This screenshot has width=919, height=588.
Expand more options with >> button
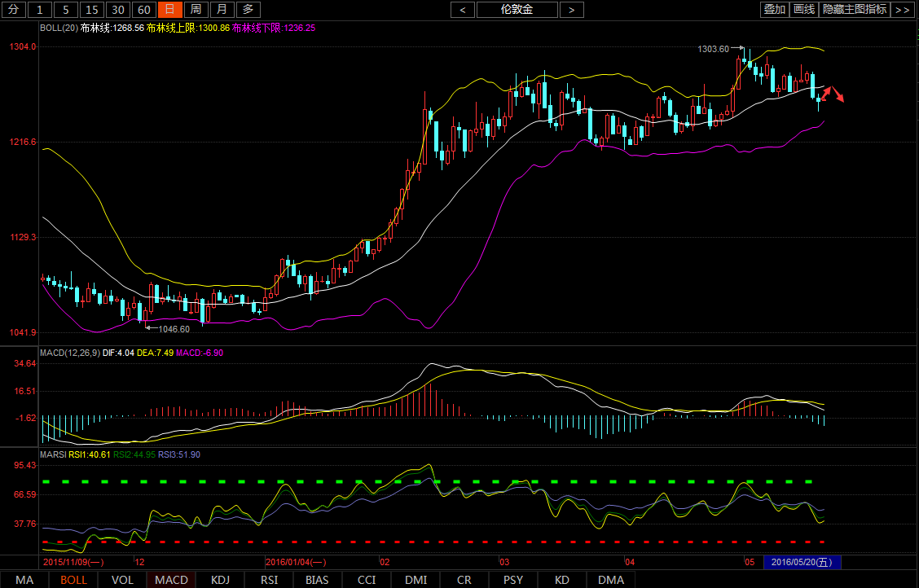coord(902,10)
